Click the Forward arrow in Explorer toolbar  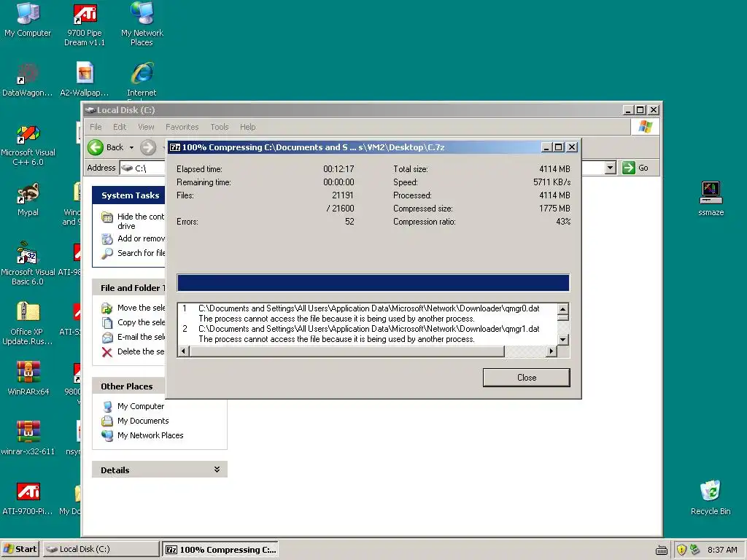148,147
